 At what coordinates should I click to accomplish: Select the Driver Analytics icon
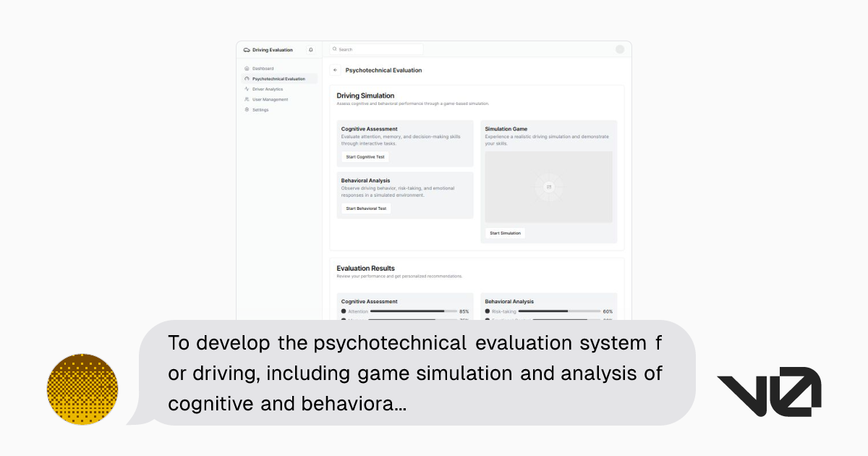[x=247, y=89]
